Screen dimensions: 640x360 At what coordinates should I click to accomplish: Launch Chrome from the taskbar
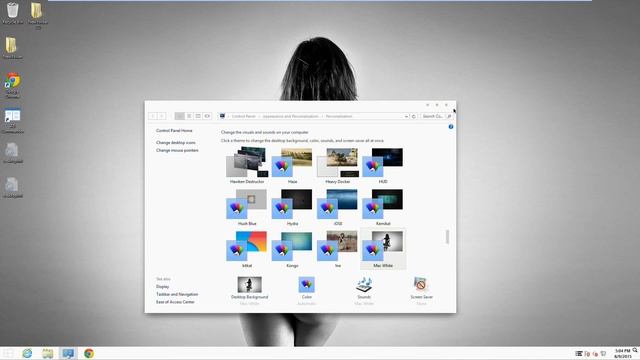(89, 353)
